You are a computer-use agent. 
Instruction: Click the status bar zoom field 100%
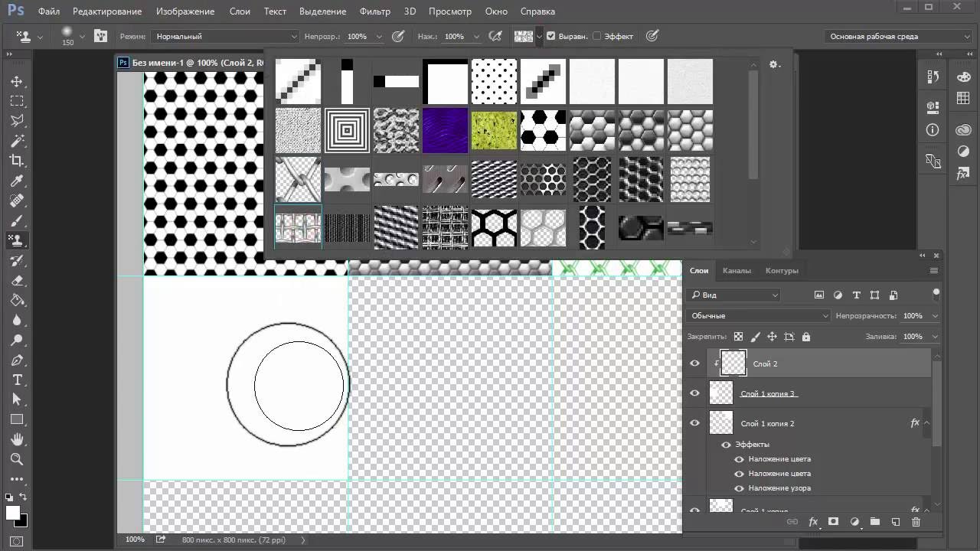[135, 540]
